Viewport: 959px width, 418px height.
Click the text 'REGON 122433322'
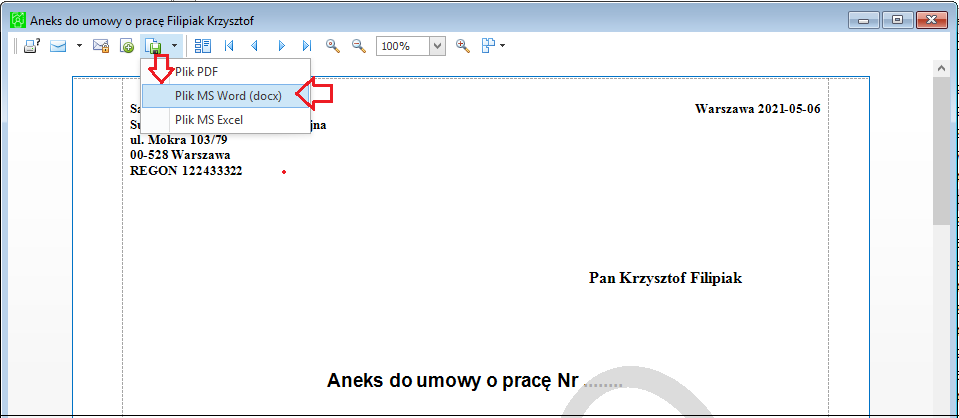click(x=187, y=171)
